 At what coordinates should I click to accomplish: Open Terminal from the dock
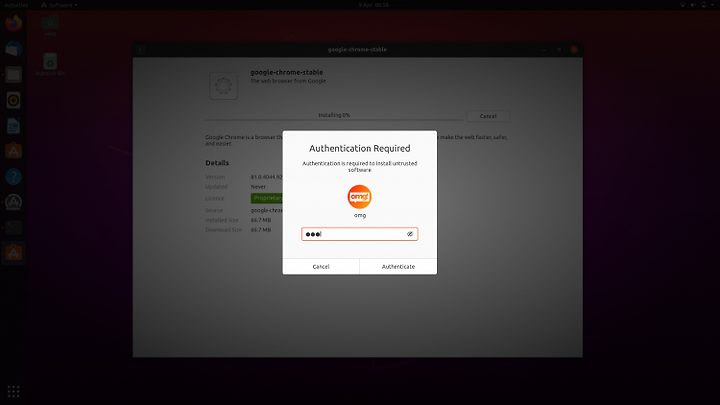click(x=13, y=227)
